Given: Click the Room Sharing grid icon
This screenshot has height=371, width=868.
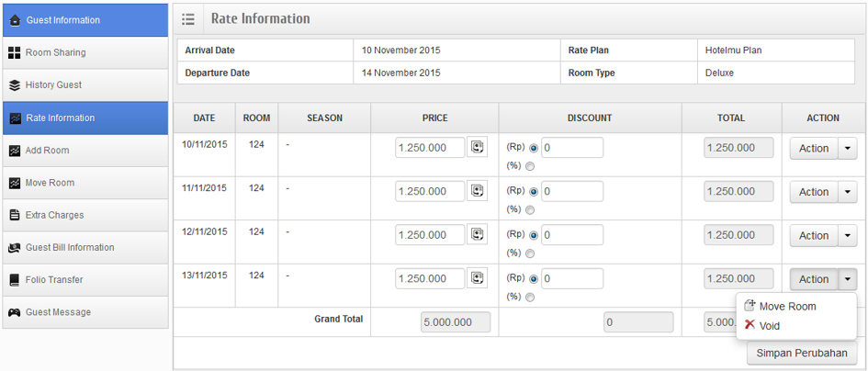Looking at the screenshot, I should click(15, 52).
